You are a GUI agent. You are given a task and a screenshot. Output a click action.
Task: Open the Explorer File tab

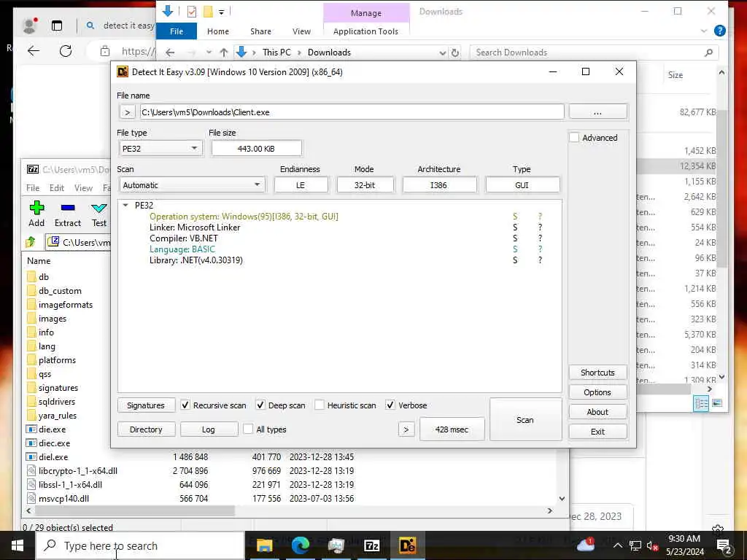tap(177, 31)
